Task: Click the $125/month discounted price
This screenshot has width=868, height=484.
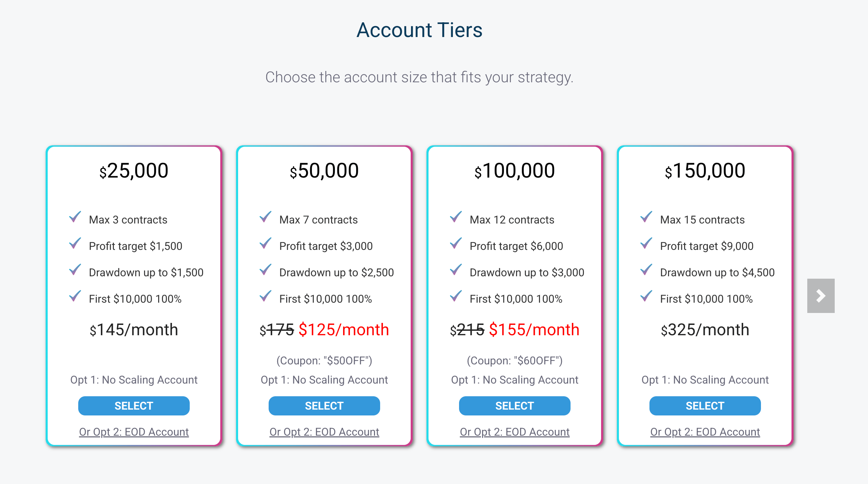Action: coord(343,330)
